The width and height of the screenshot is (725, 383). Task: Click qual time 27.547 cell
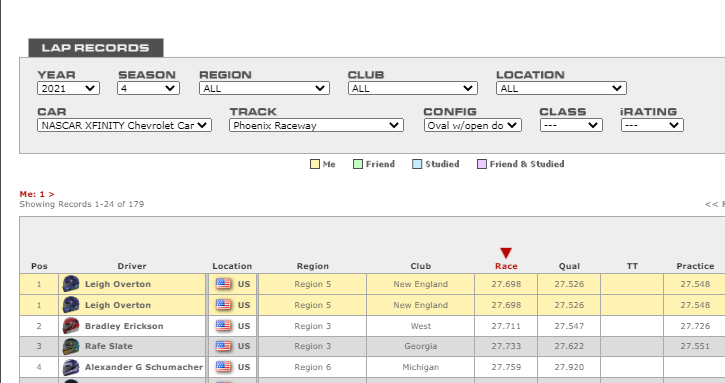pos(569,326)
